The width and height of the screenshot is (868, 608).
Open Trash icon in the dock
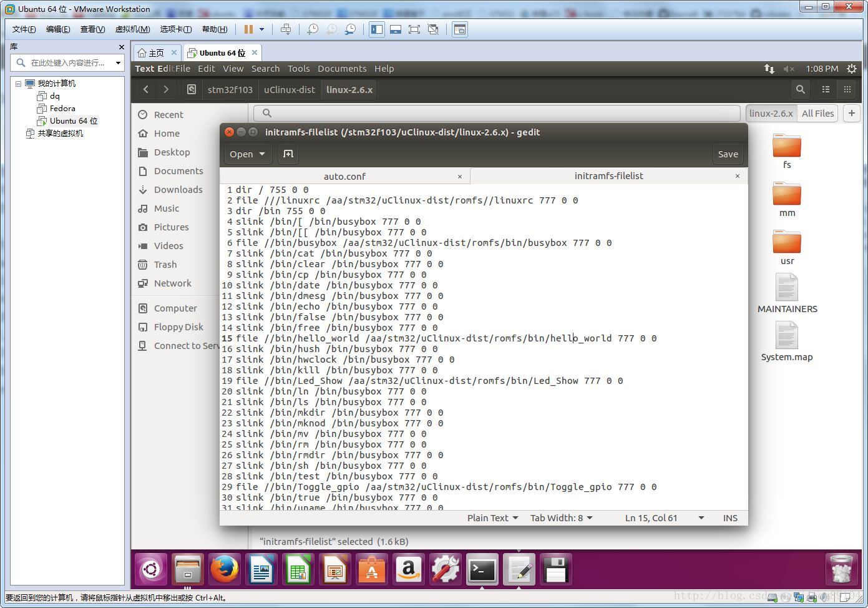[841, 569]
